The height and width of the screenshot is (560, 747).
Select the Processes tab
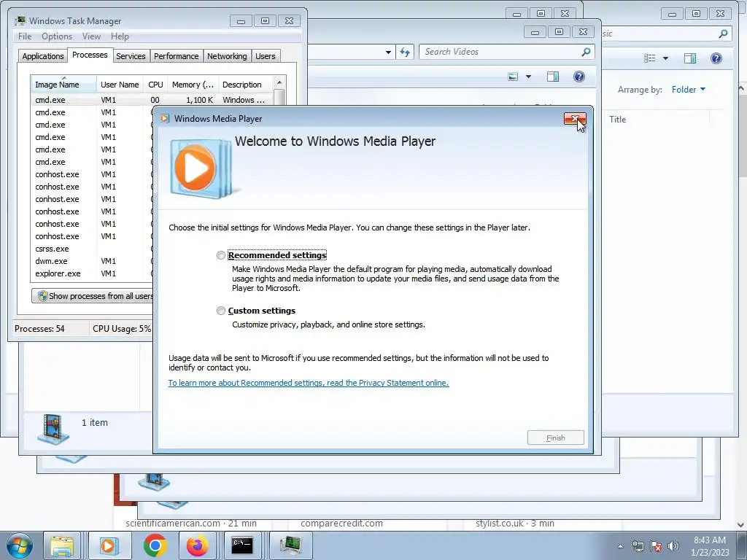[90, 55]
